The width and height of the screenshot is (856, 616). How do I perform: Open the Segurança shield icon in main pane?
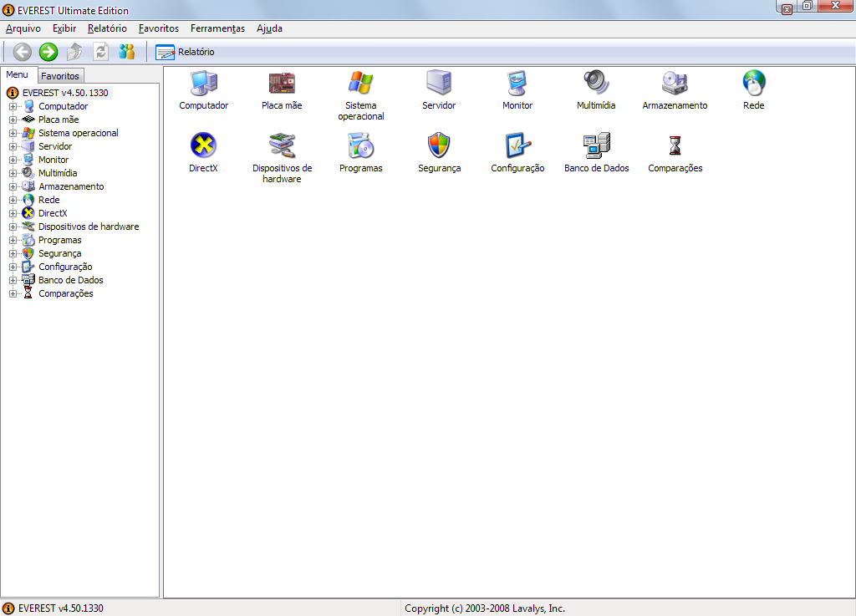point(439,145)
